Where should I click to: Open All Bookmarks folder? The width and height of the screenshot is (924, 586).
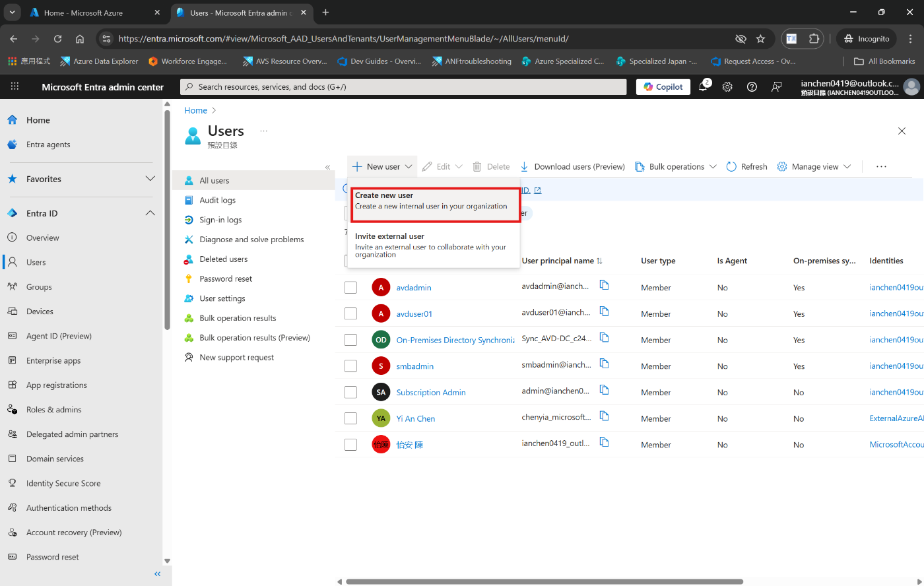pyautogui.click(x=884, y=61)
